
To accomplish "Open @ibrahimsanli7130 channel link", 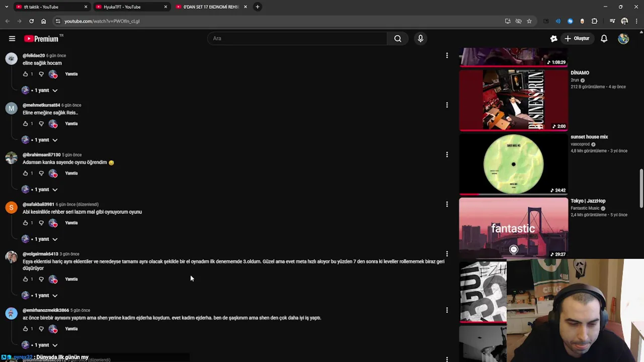I will (41, 155).
